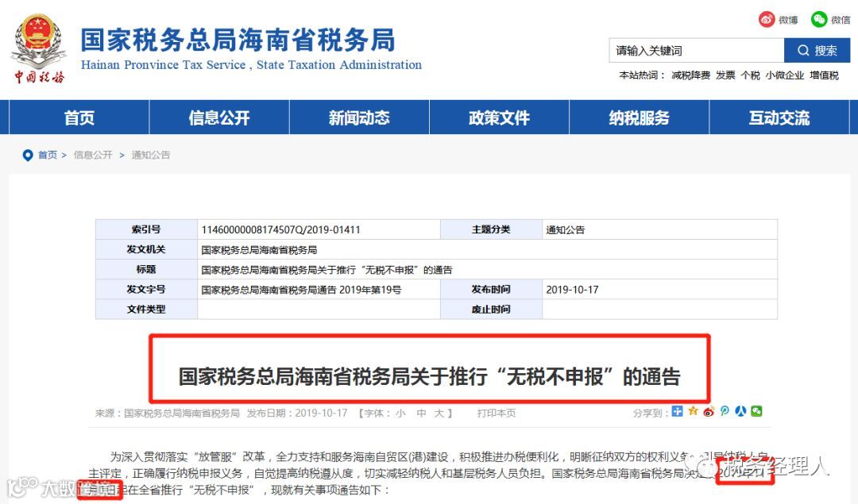Screen dimensions: 858x504
Task: Select the issuing authority cell value
Action: (x=259, y=250)
